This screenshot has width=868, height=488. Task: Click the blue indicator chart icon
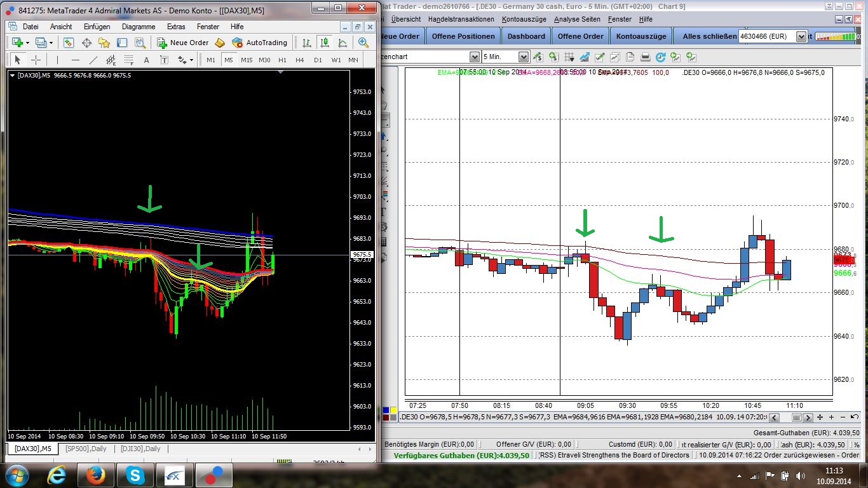(x=584, y=57)
